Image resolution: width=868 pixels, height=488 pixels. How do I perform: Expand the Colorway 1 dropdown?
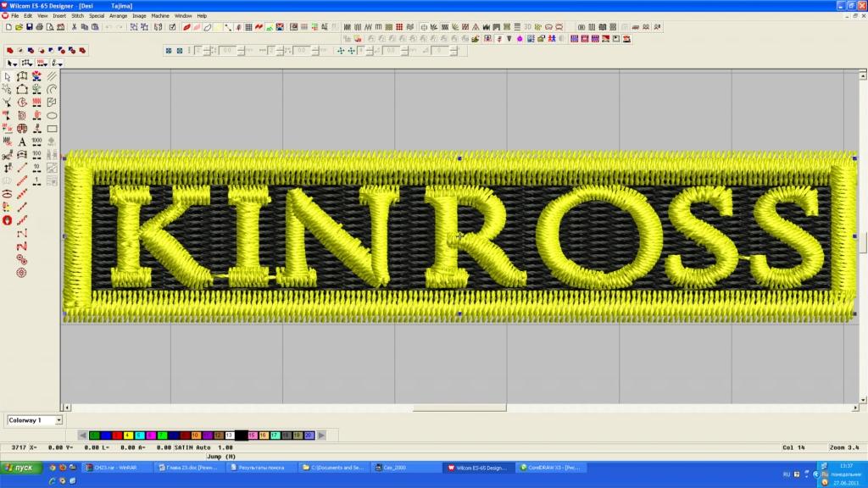(x=58, y=419)
